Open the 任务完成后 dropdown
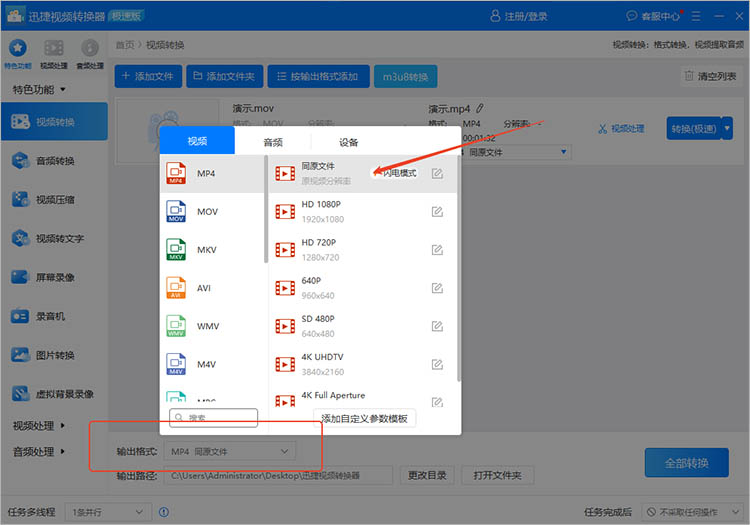The height and width of the screenshot is (525, 750). (692, 512)
